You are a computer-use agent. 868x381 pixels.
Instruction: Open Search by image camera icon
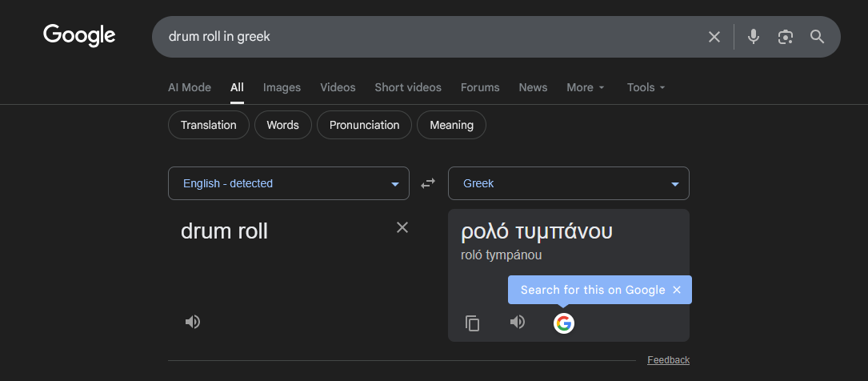(785, 37)
